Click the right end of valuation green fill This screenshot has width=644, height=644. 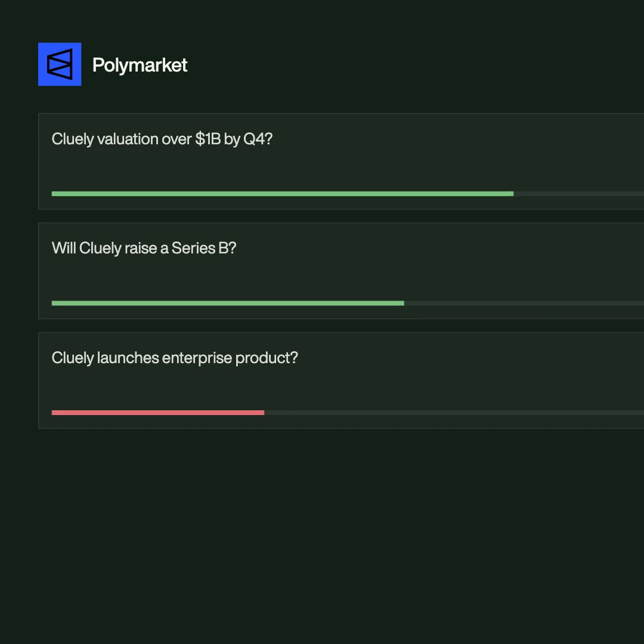(512, 194)
